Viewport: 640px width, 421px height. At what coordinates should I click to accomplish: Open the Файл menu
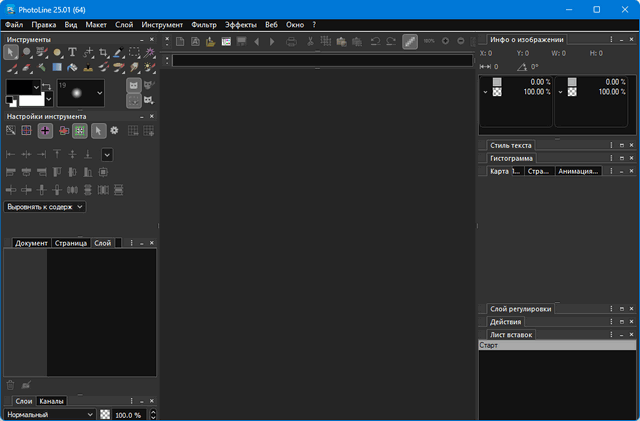pyautogui.click(x=14, y=25)
